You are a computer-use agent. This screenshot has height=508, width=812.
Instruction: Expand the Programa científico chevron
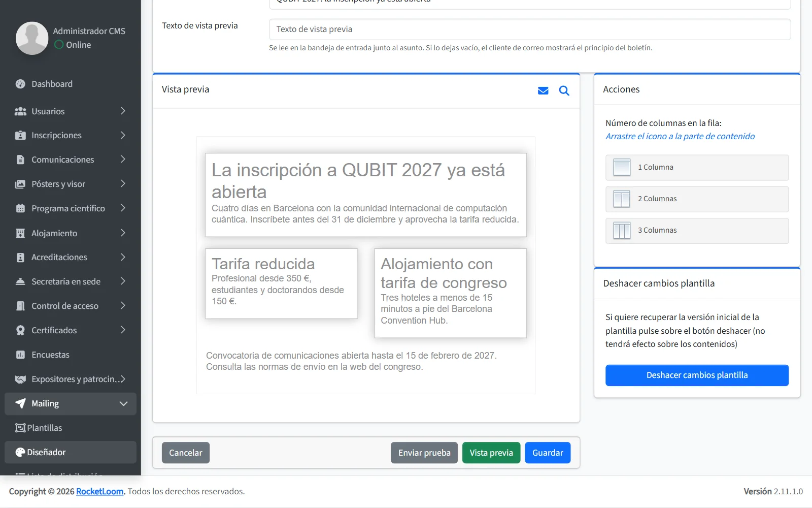pos(123,209)
